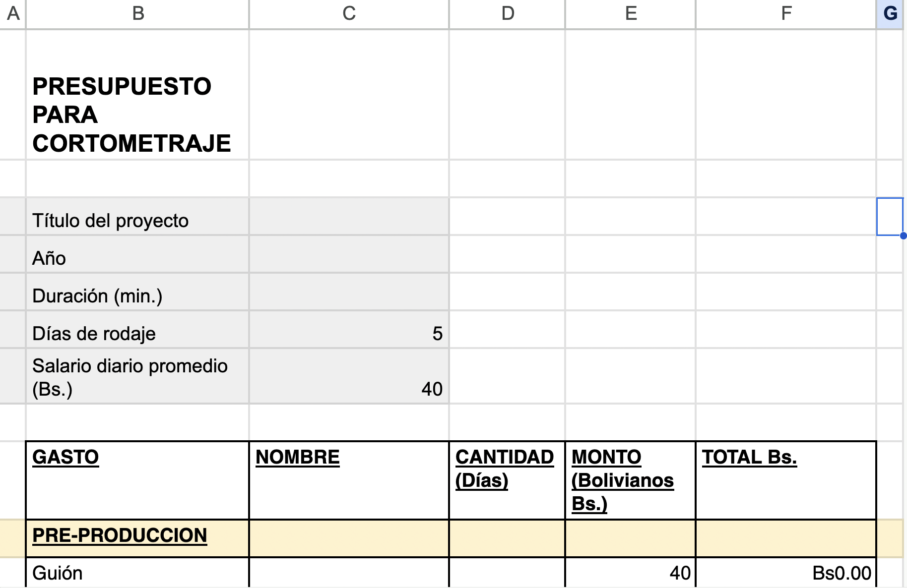The image size is (907, 588).
Task: Click the empty Duración (min.) value cell
Action: point(349,292)
